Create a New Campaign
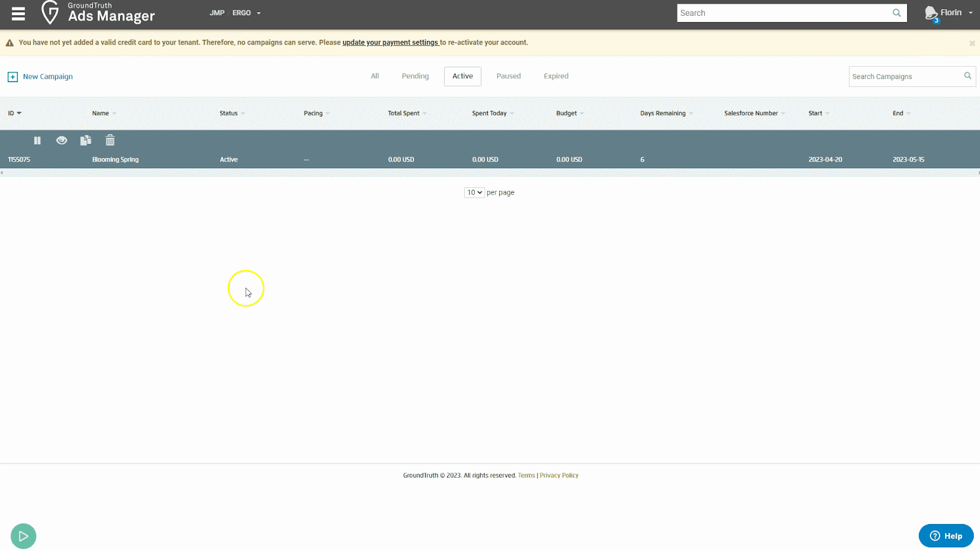 pos(40,77)
